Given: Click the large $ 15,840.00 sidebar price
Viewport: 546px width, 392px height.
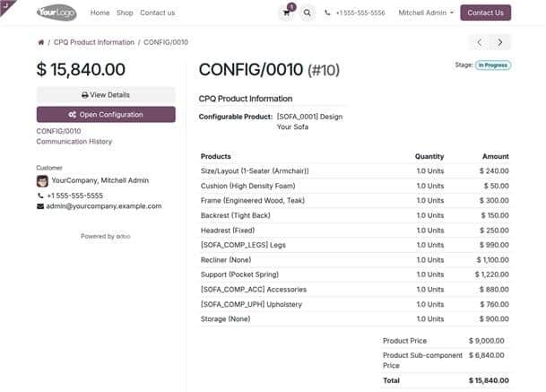Looking at the screenshot, I should point(81,69).
